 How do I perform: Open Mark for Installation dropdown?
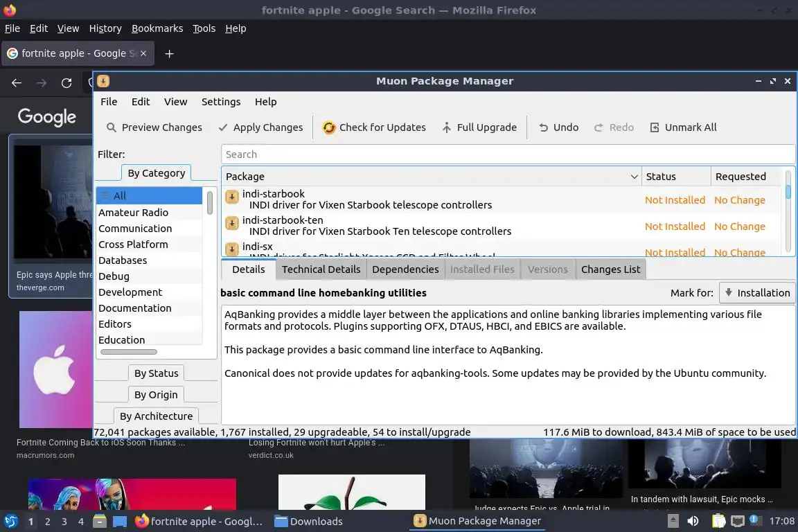click(x=756, y=293)
